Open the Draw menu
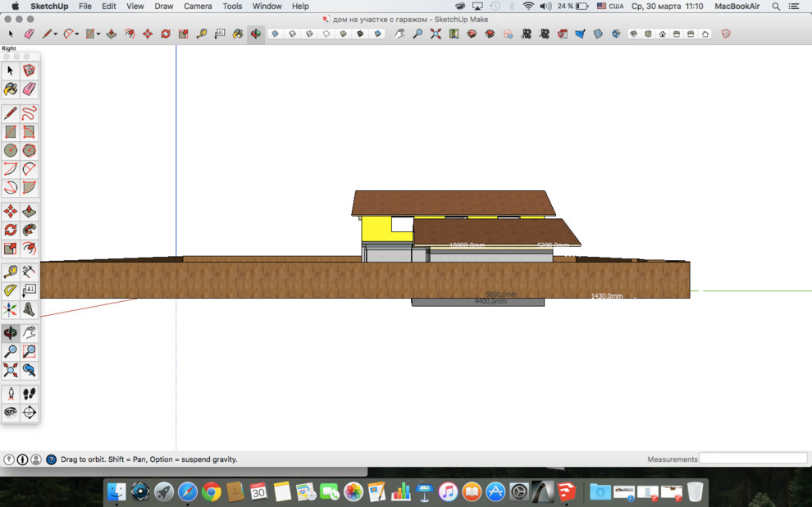 pos(164,6)
